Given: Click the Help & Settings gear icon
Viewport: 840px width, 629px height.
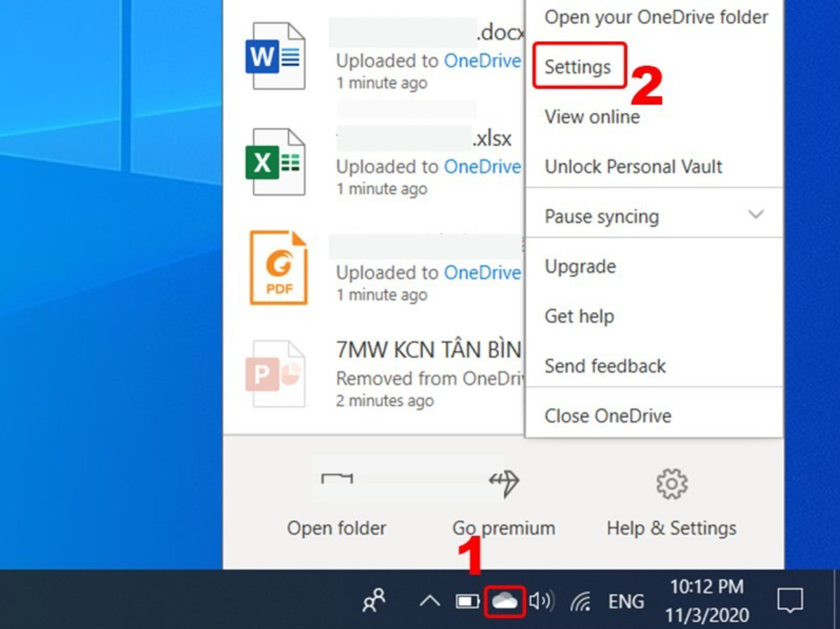Looking at the screenshot, I should pos(672,484).
